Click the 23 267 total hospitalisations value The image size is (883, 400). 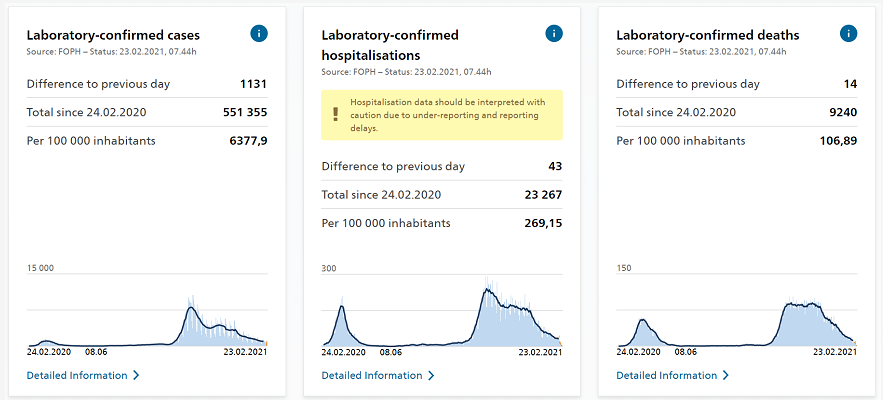tap(543, 195)
